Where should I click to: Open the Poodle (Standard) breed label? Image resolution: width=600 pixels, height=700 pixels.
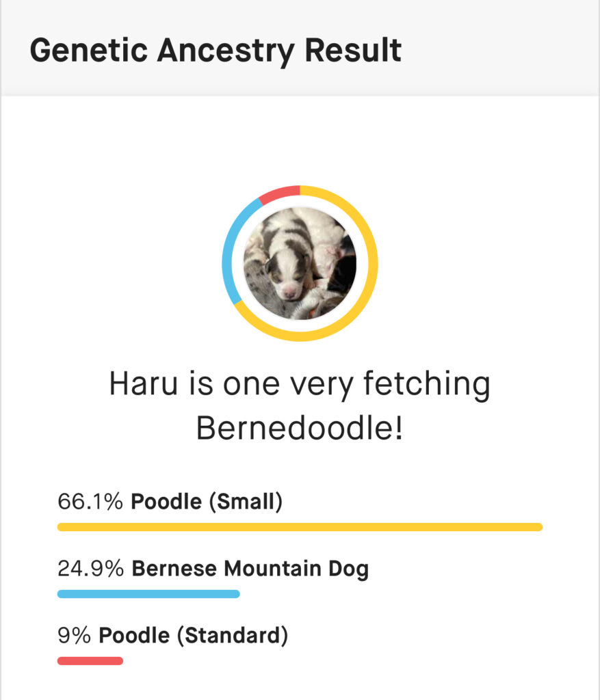tap(194, 636)
